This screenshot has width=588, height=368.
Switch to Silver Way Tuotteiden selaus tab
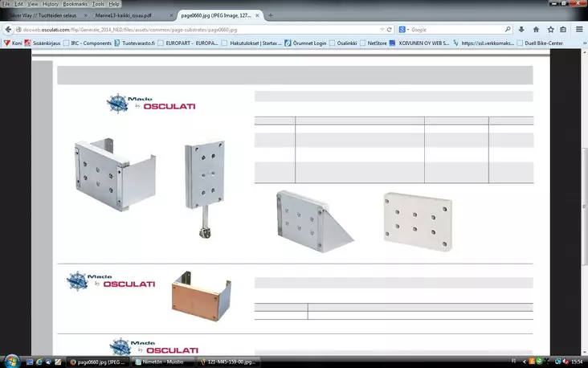(x=44, y=15)
